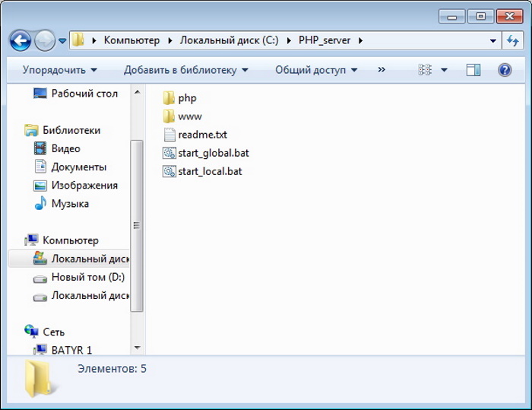Expand arrow after PHP_server in breadcrumb
Image resolution: width=532 pixels, height=410 pixels.
pyautogui.click(x=360, y=41)
